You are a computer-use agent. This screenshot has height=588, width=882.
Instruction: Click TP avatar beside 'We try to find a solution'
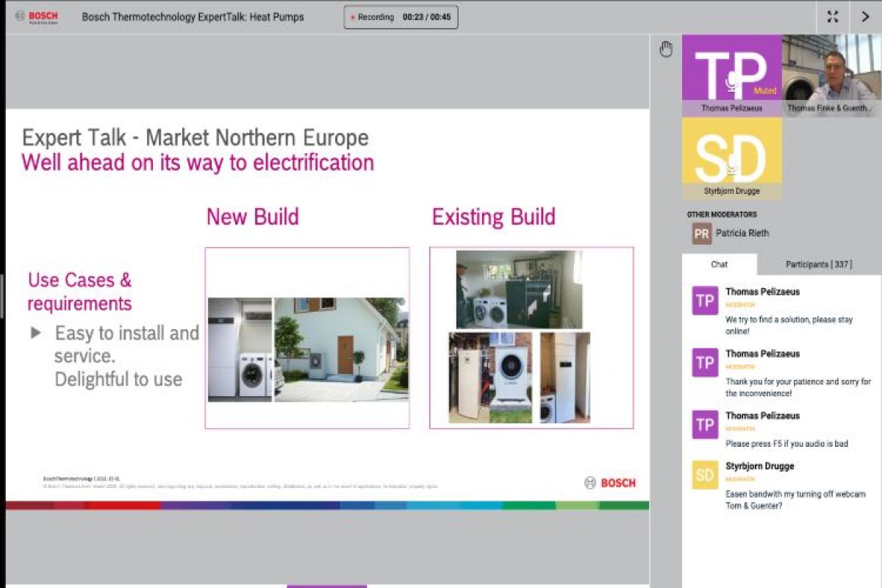pos(705,301)
